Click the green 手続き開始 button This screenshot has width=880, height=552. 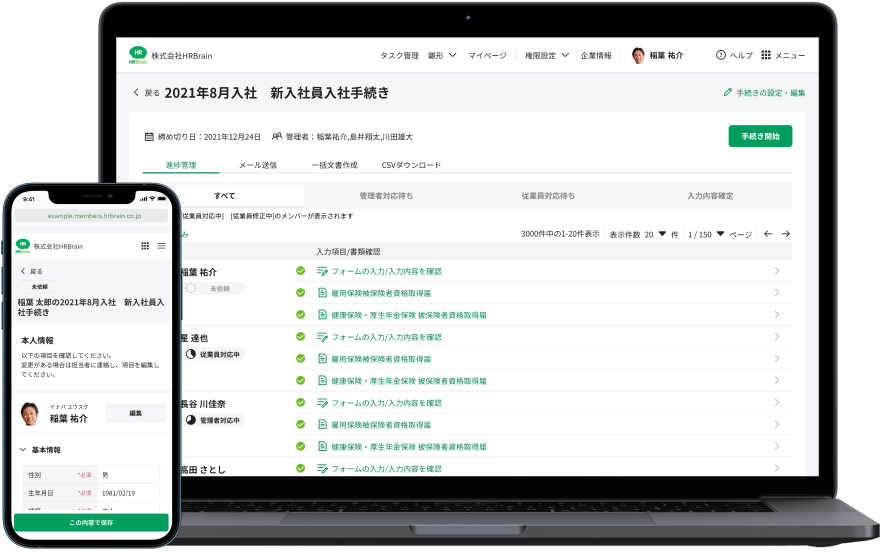tap(760, 137)
